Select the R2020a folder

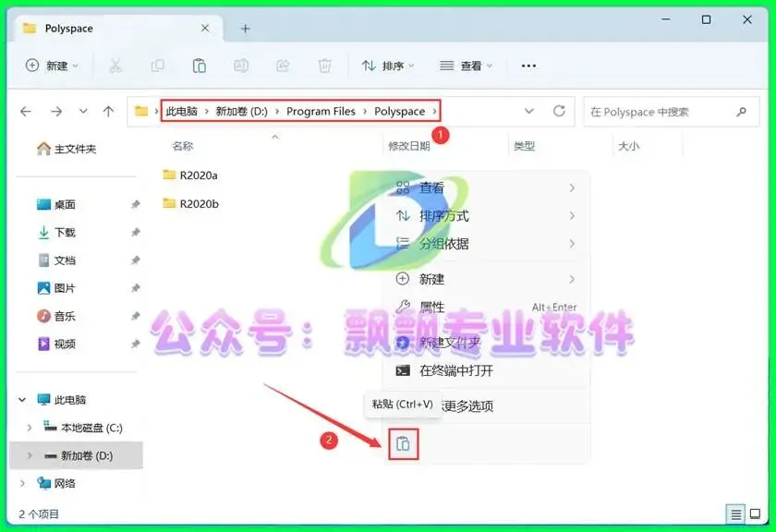(190, 175)
